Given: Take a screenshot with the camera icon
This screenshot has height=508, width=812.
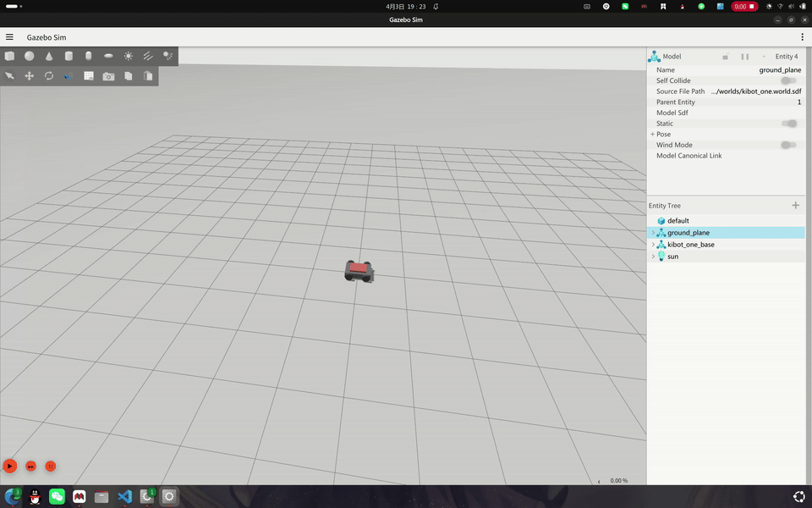Looking at the screenshot, I should point(108,76).
